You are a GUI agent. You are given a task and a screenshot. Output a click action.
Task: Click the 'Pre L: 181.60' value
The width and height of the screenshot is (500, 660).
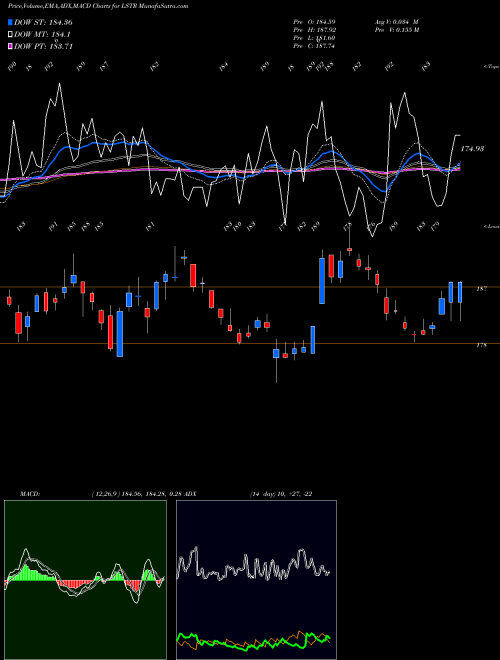tap(314, 38)
